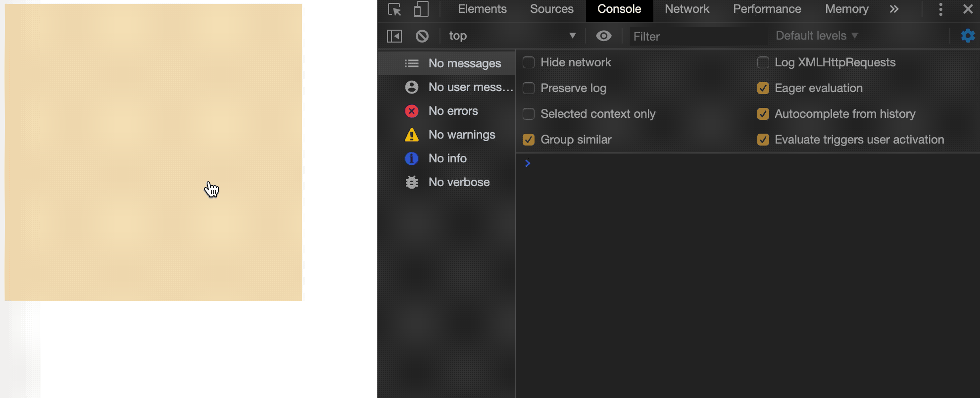
Task: Show more DevTools tabs via chevrons
Action: [894, 9]
